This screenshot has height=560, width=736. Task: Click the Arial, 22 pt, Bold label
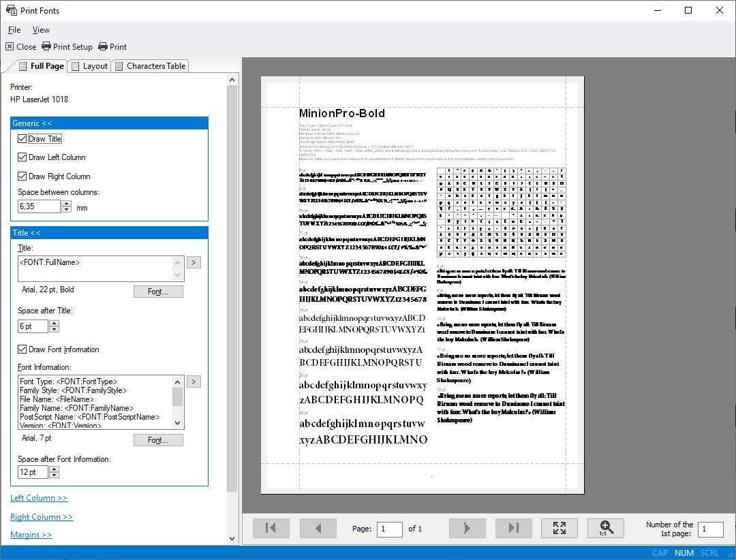coord(48,289)
